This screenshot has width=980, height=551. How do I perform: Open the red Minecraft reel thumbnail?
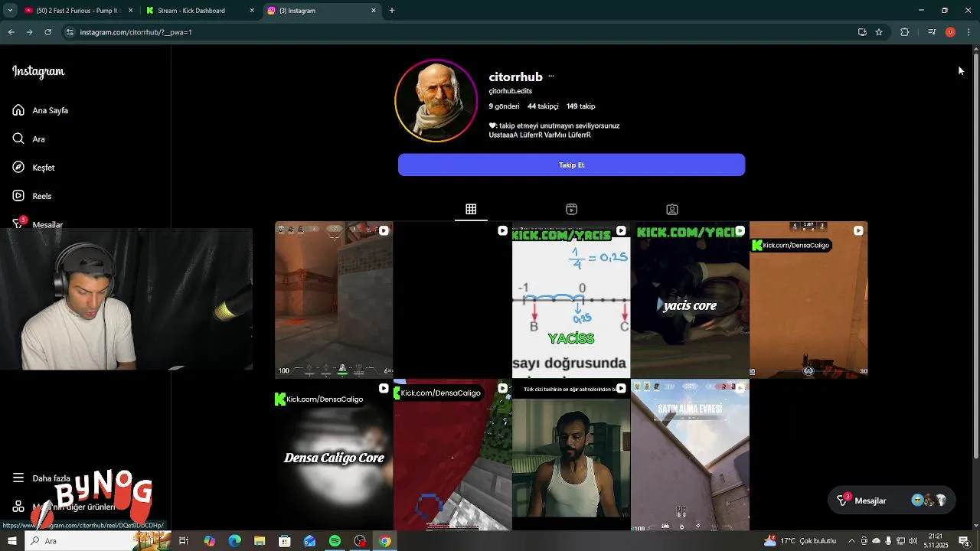coord(452,456)
